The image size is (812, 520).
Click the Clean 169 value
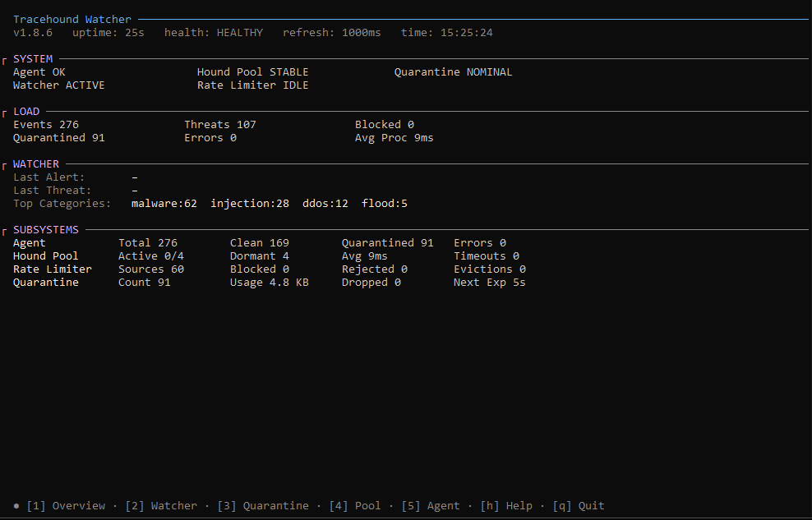click(260, 242)
